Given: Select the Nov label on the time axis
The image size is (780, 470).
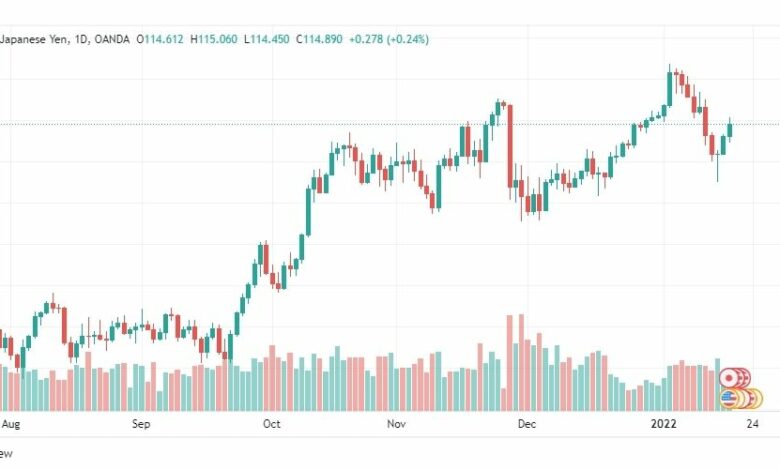Looking at the screenshot, I should tap(396, 424).
